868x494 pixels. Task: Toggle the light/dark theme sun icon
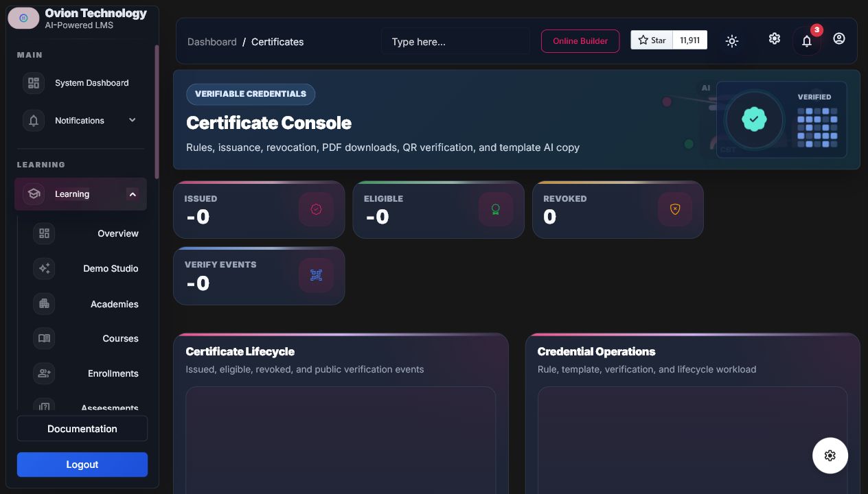pyautogui.click(x=732, y=41)
